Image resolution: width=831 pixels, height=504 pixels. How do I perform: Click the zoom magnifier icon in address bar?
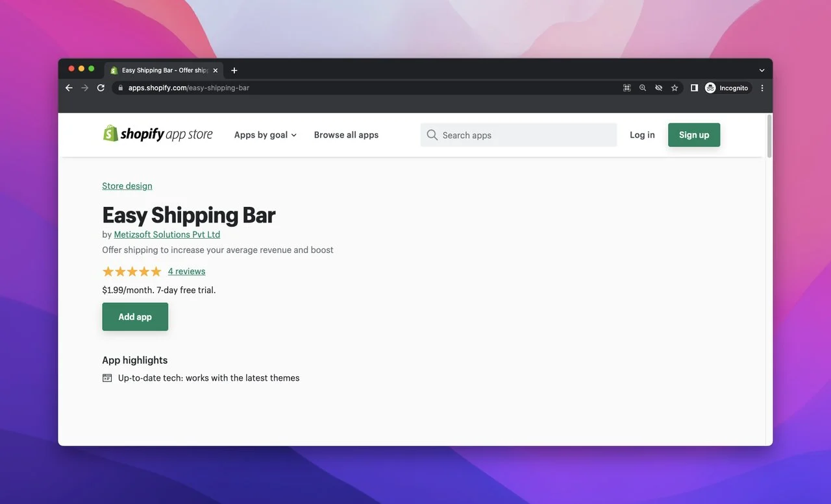(x=643, y=88)
